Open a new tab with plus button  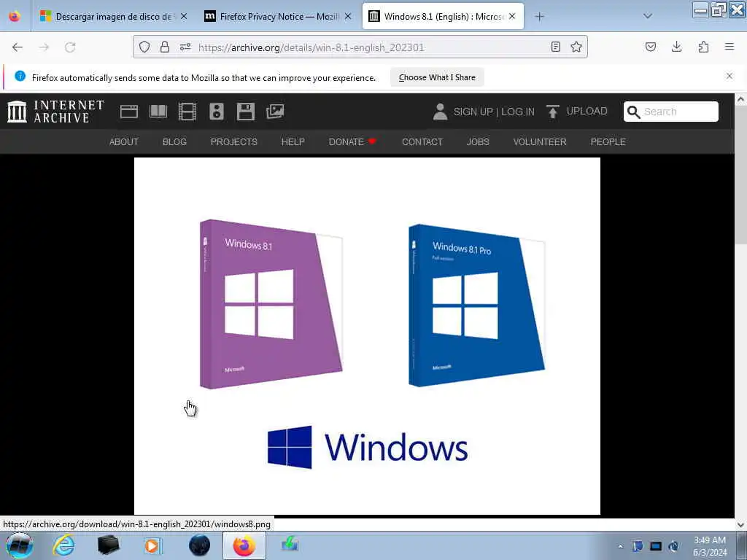[x=539, y=17]
